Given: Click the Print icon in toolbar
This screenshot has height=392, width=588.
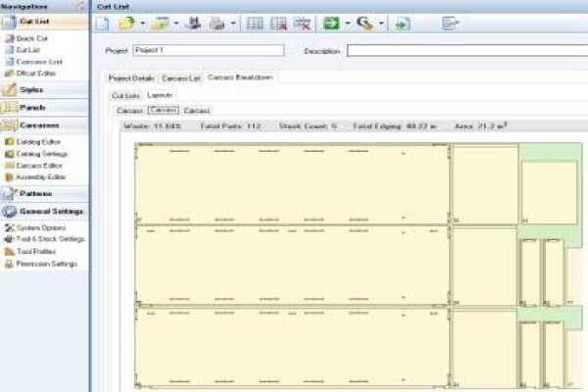Looking at the screenshot, I should (x=217, y=24).
